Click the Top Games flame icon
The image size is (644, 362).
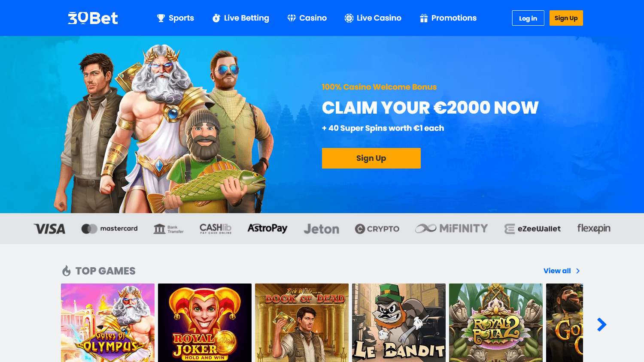coord(67,271)
